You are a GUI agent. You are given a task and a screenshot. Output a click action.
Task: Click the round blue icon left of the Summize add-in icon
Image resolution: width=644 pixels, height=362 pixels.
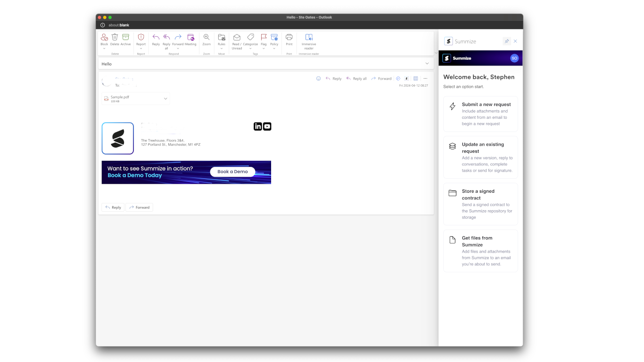coord(398,79)
